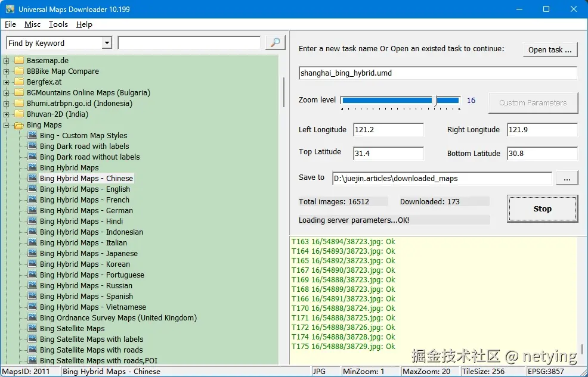Click the map list vertical scrollbar thumb
Screen dimensions: 588x377
coord(284,92)
